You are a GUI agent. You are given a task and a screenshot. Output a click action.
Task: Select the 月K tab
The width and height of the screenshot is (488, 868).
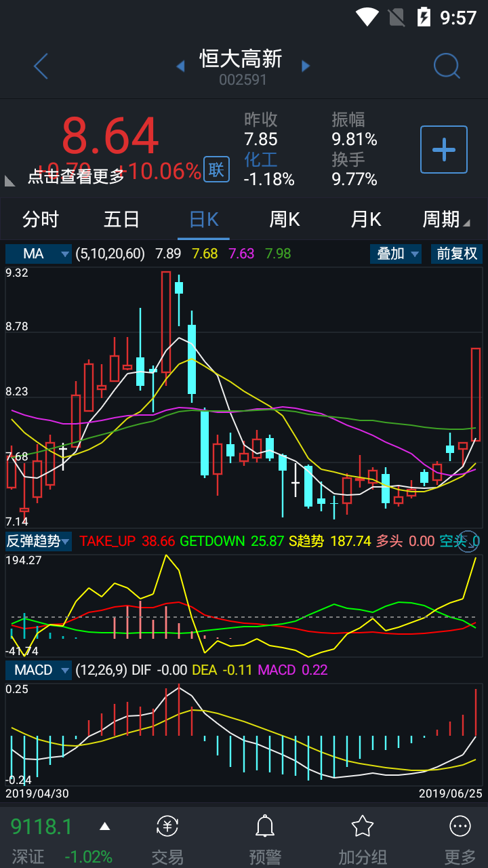tap(366, 219)
